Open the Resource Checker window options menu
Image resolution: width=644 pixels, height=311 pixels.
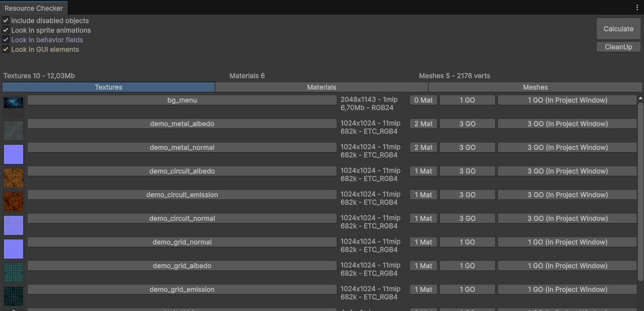tap(637, 7)
